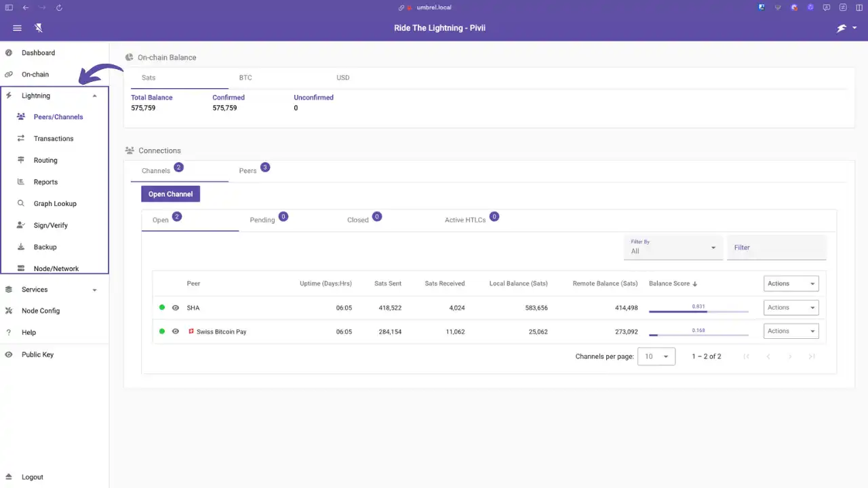Open the Reports page link

[x=45, y=182]
